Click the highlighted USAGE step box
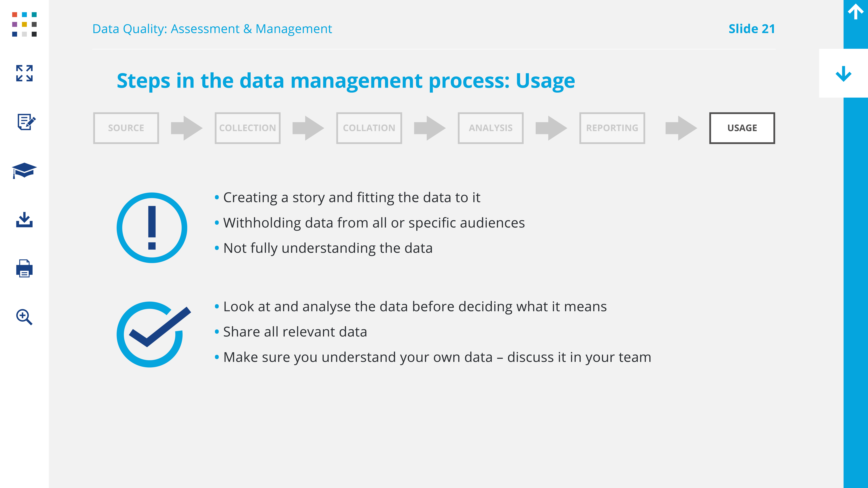 (742, 128)
